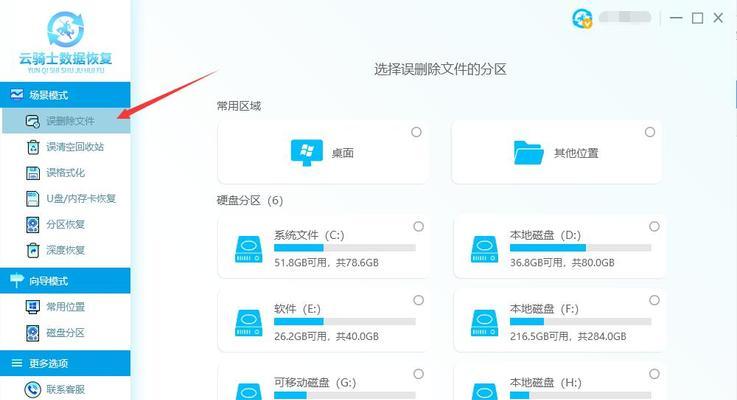Click the drive icon for 系统文件 (C:)
The width and height of the screenshot is (737, 400).
249,249
